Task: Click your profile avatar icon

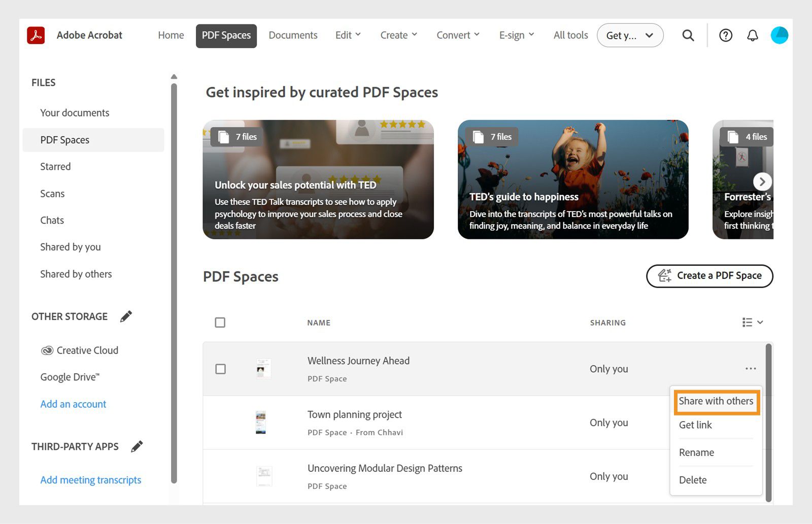Action: coord(779,35)
